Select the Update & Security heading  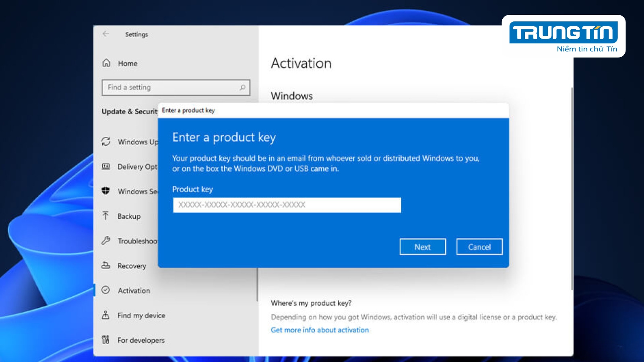(x=129, y=111)
